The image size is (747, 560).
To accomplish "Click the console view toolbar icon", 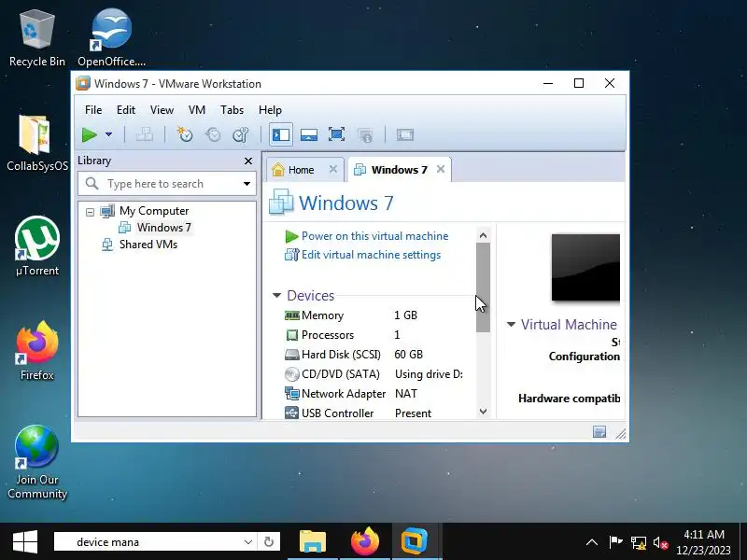I will 405,135.
